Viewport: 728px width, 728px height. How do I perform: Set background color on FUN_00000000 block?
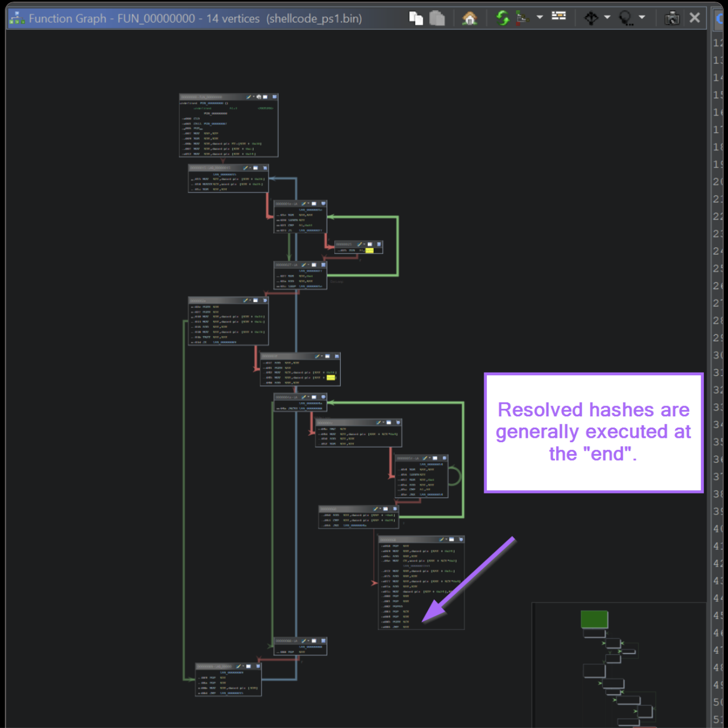[x=249, y=97]
